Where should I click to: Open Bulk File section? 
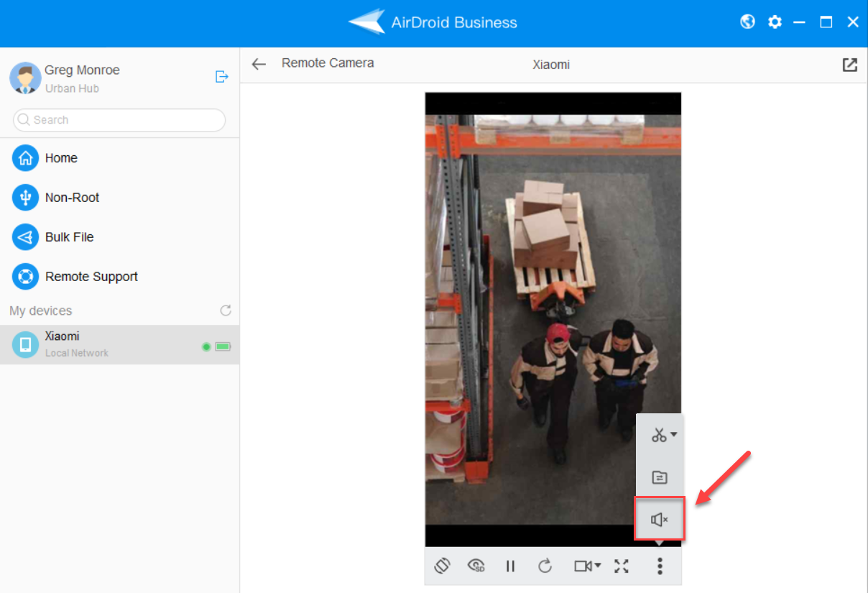click(x=69, y=237)
